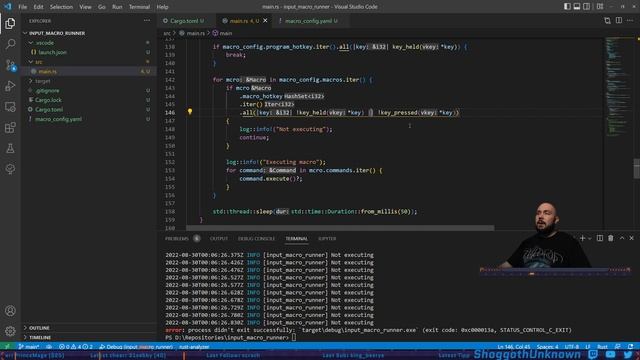Kill the terminal with trash icon

611,238
